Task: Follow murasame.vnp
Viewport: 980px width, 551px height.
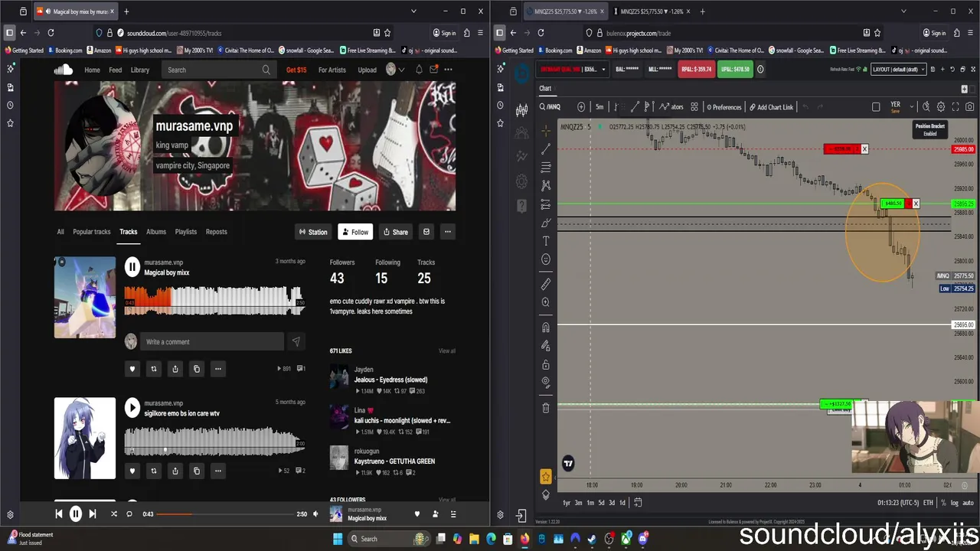Action: coord(355,232)
